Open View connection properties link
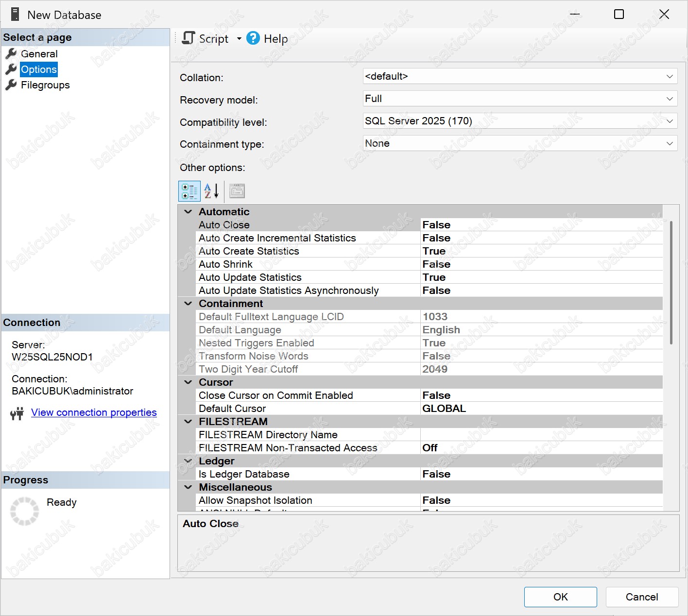The image size is (688, 616). [x=94, y=412]
